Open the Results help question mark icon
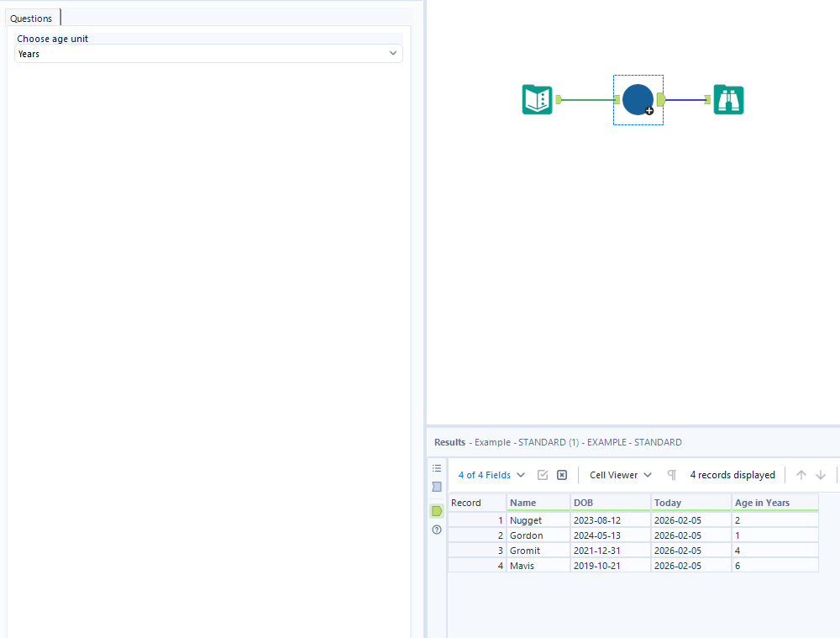The width and height of the screenshot is (840, 638). [x=437, y=530]
